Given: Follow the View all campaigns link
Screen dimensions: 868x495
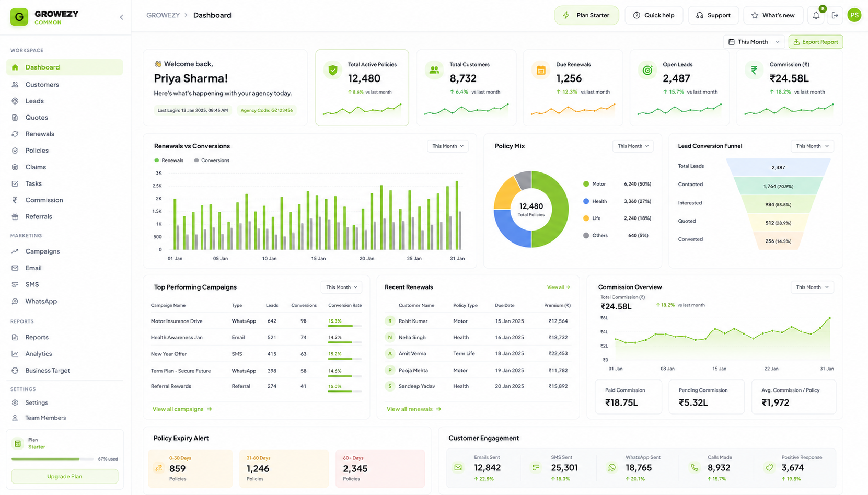Looking at the screenshot, I should [x=182, y=409].
